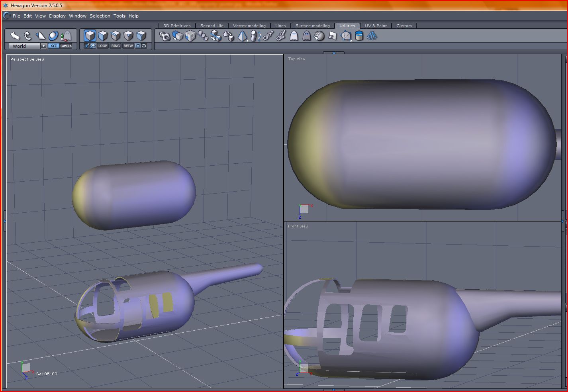Select the arrow Select tool
This screenshot has width=568, height=392.
15,36
